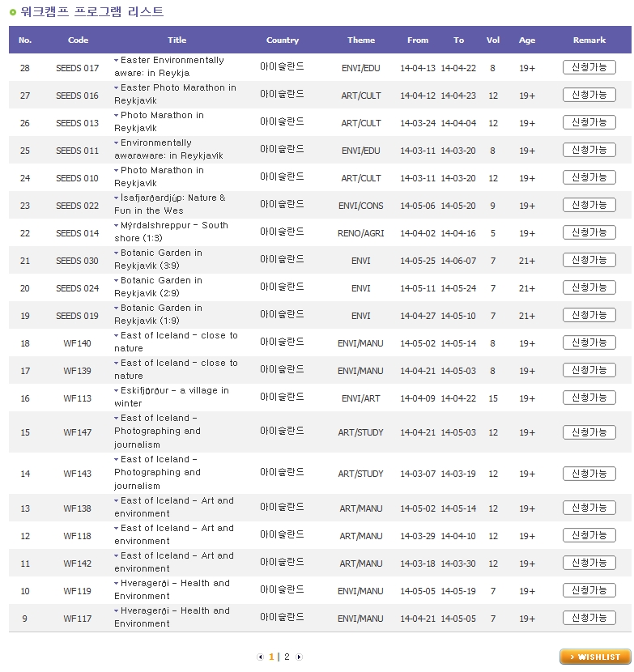Open the Wishlist button

594,657
